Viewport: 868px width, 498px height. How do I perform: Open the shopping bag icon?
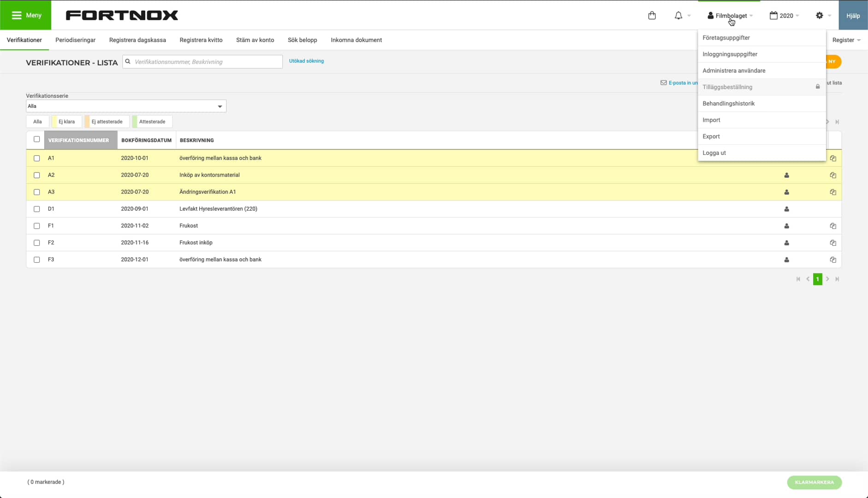(652, 16)
